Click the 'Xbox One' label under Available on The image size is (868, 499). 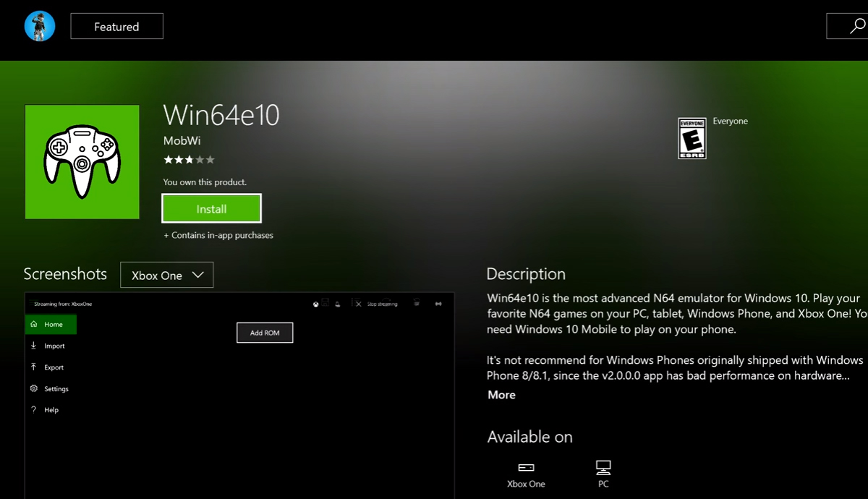pos(527,484)
